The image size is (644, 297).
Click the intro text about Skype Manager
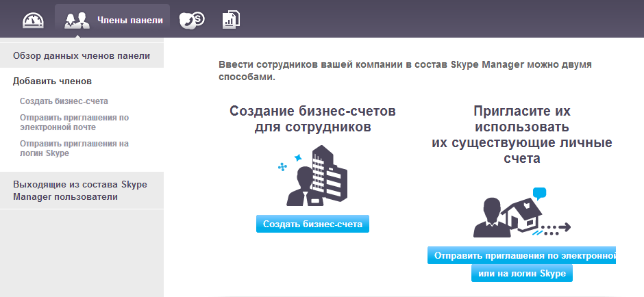405,70
